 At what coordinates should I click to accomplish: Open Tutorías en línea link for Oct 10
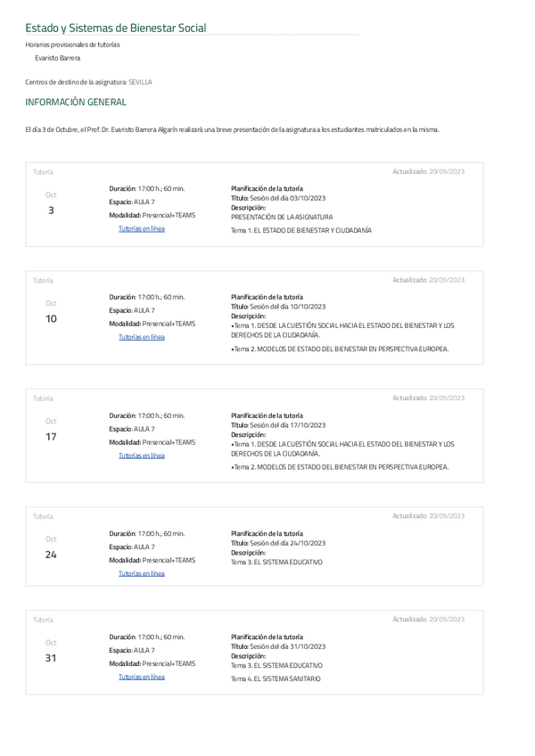142,337
